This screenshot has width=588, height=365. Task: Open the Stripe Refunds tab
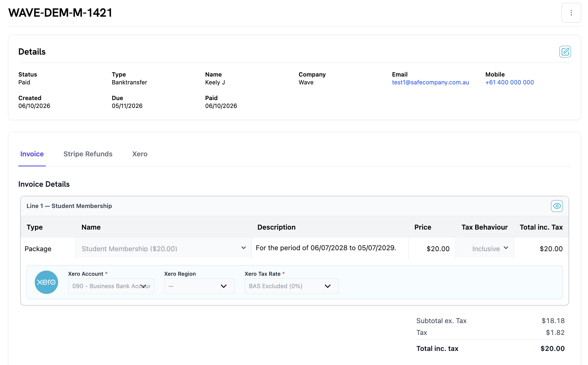(x=88, y=154)
